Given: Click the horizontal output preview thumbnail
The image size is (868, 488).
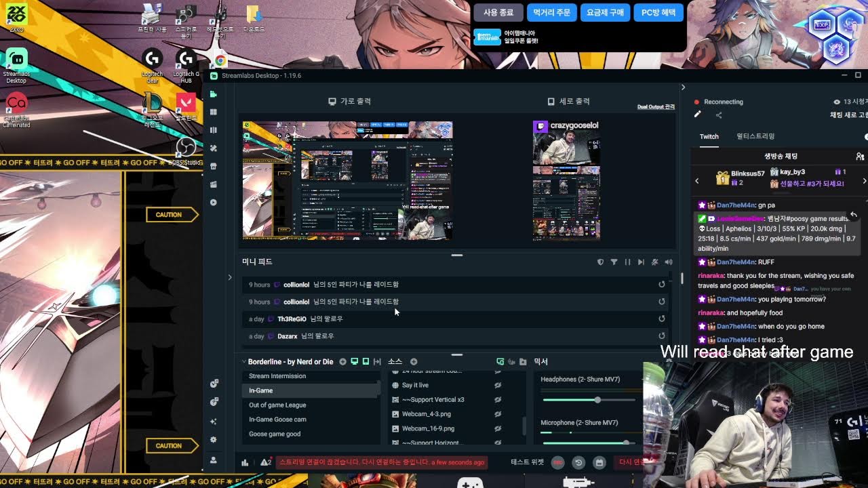Looking at the screenshot, I should tap(348, 181).
